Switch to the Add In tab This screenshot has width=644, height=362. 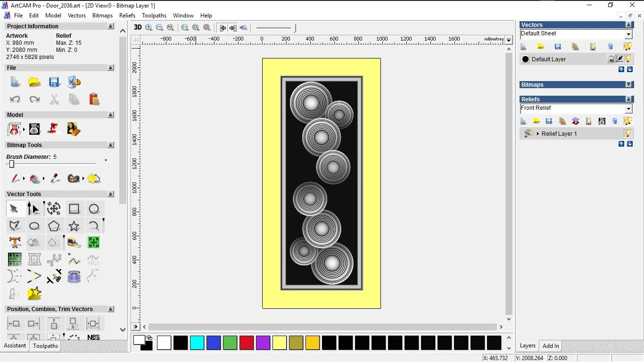(551, 346)
